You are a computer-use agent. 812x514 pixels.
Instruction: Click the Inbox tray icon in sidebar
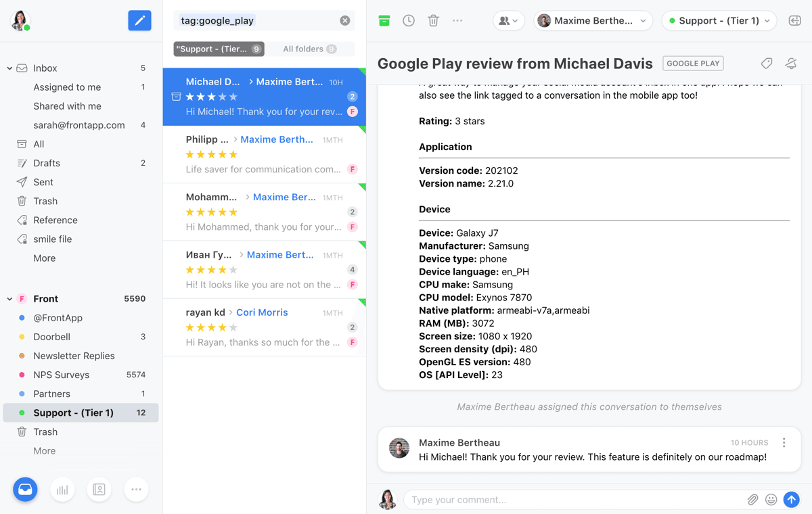22,68
